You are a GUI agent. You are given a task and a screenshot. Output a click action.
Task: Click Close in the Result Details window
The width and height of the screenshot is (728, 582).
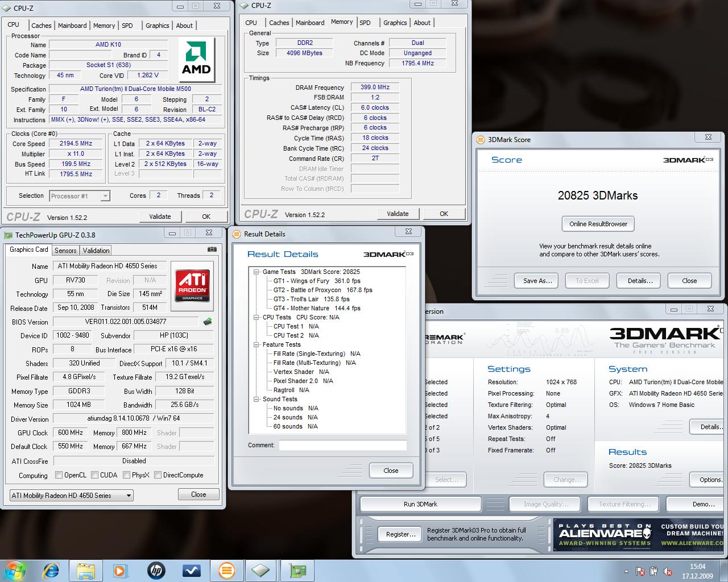coord(391,471)
